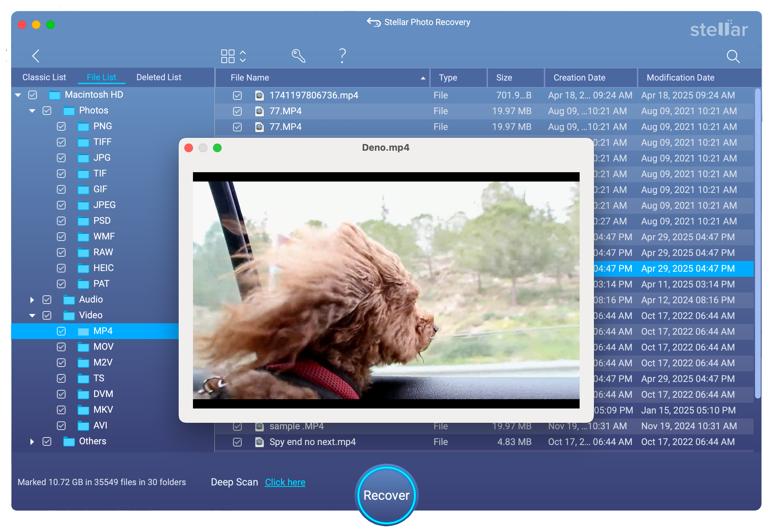
Task: Expand the Audio folder tree
Action: click(32, 300)
